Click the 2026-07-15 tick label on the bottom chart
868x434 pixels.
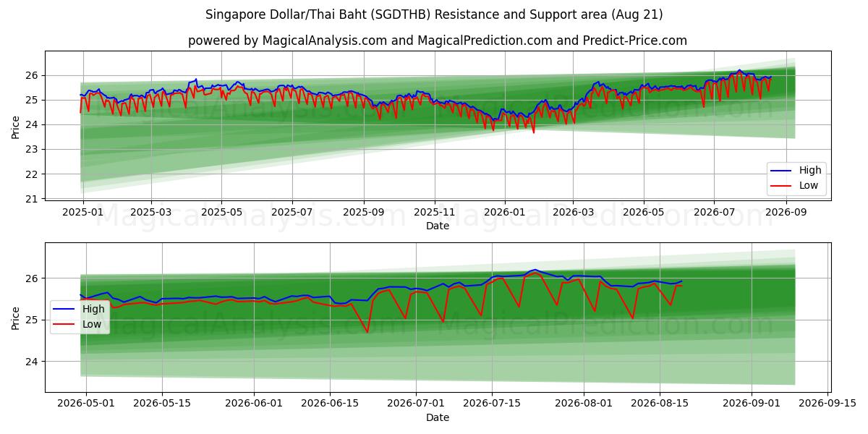click(x=493, y=404)
